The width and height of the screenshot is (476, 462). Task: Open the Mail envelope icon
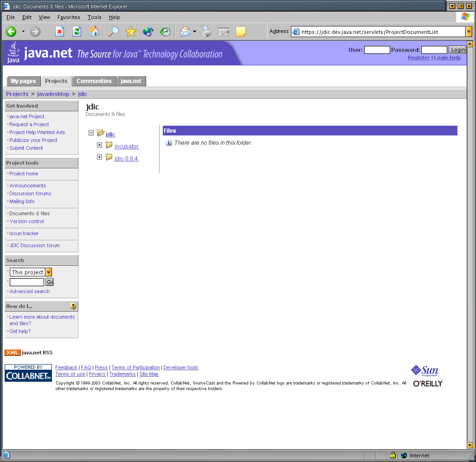pos(185,32)
